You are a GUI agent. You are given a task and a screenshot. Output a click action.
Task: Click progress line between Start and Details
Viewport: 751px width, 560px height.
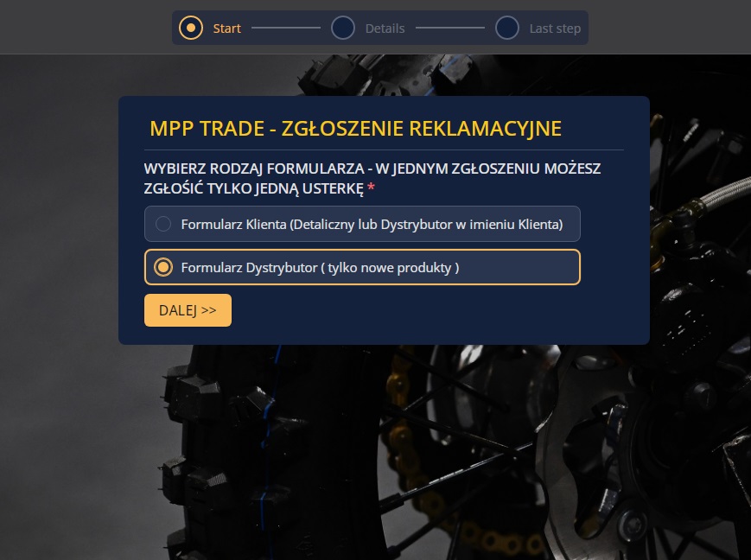[x=286, y=28]
